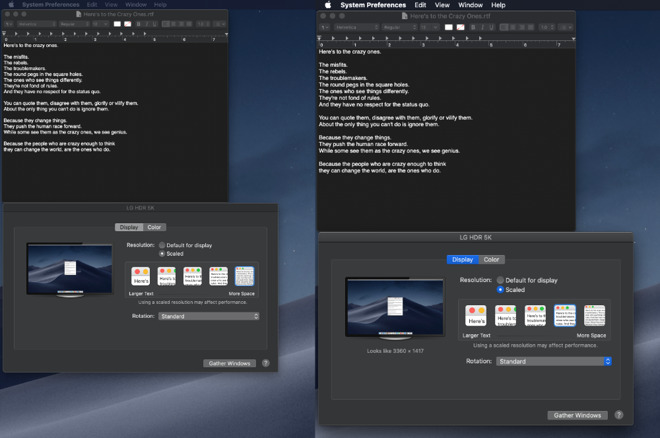Viewport: 660px width, 438px height.
Task: Toggle Underline in the larger TextEdit window
Action: (x=491, y=27)
